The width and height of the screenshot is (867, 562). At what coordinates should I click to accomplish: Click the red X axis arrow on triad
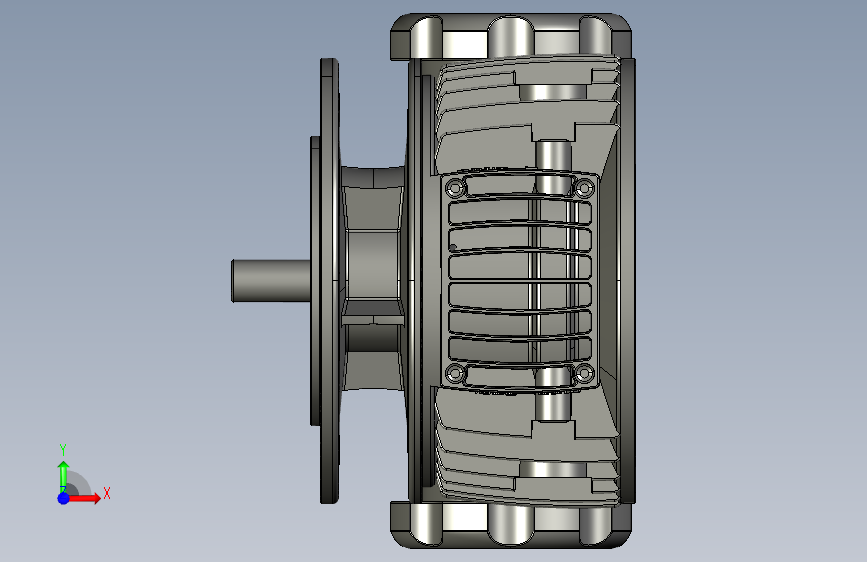85,498
